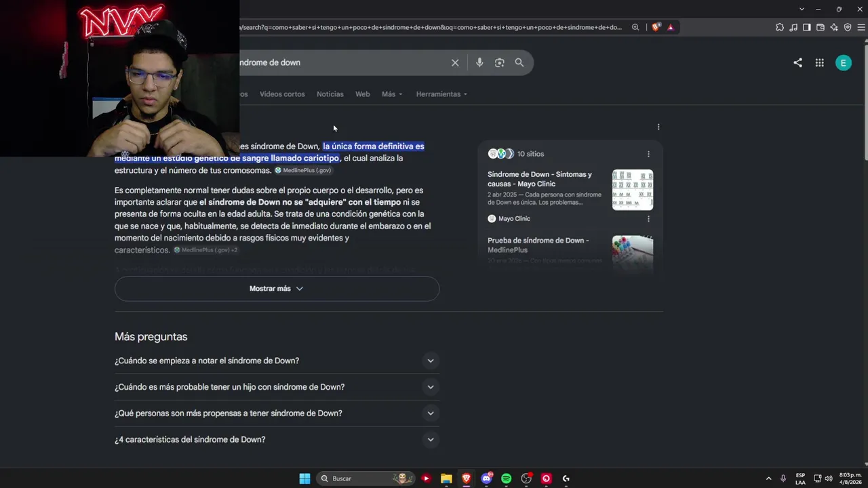The height and width of the screenshot is (488, 868).
Task: Open File Explorer from taskbar
Action: (x=446, y=479)
